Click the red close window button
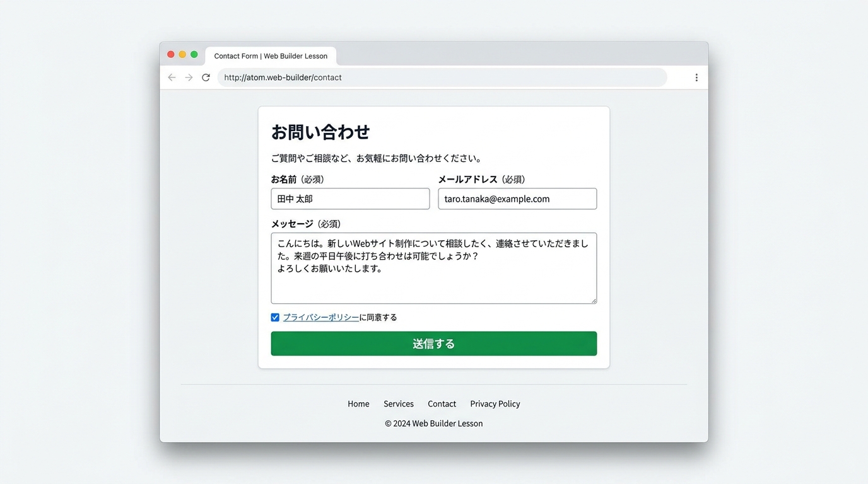Image resolution: width=868 pixels, height=484 pixels. click(170, 55)
